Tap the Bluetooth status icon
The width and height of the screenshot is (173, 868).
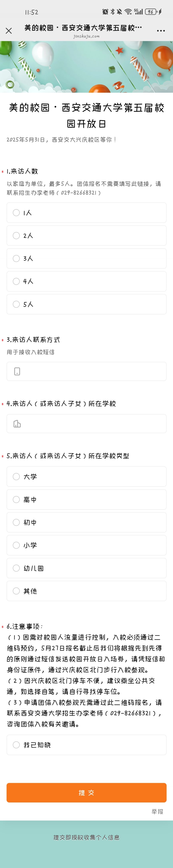point(113,12)
